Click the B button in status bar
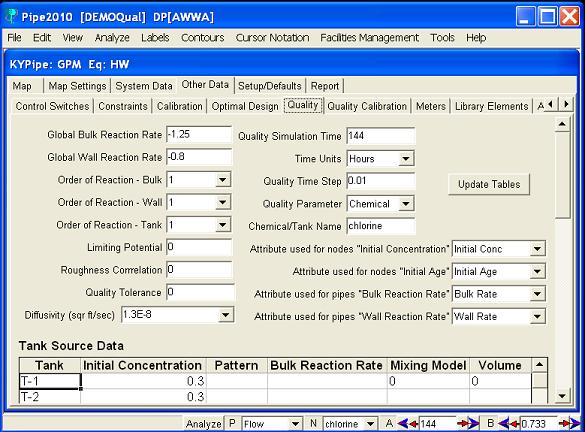 pyautogui.click(x=490, y=423)
